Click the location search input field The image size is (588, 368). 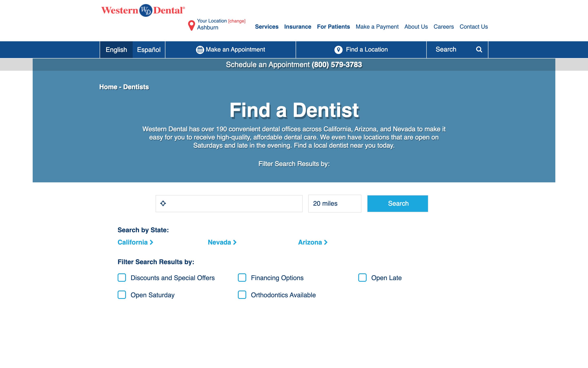click(x=229, y=203)
